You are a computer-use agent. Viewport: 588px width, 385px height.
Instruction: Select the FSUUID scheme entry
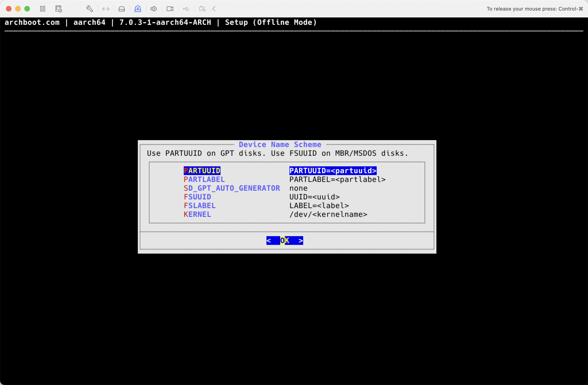click(197, 197)
